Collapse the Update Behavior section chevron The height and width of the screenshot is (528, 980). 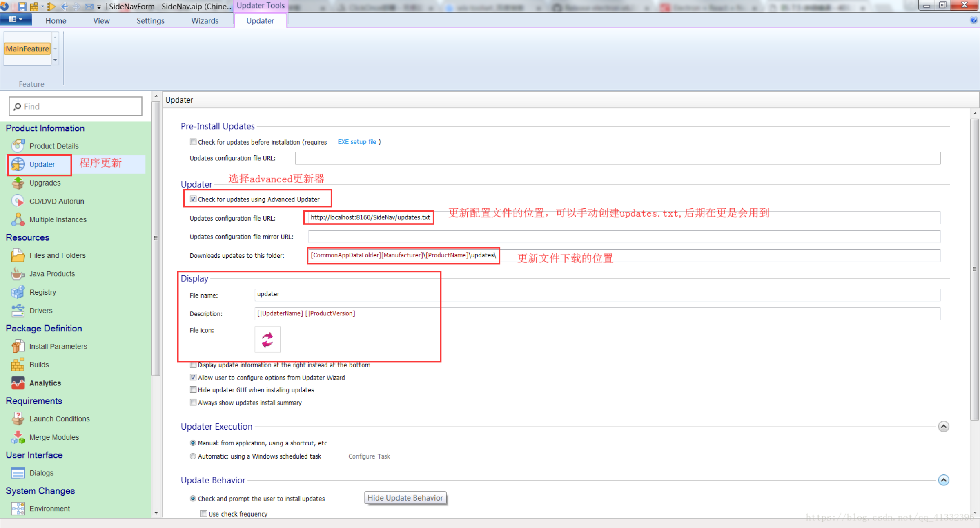(x=943, y=480)
